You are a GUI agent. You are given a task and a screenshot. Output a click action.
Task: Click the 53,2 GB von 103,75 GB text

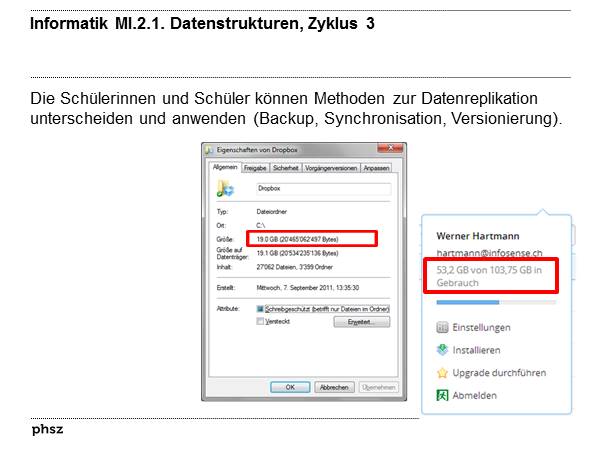click(489, 276)
